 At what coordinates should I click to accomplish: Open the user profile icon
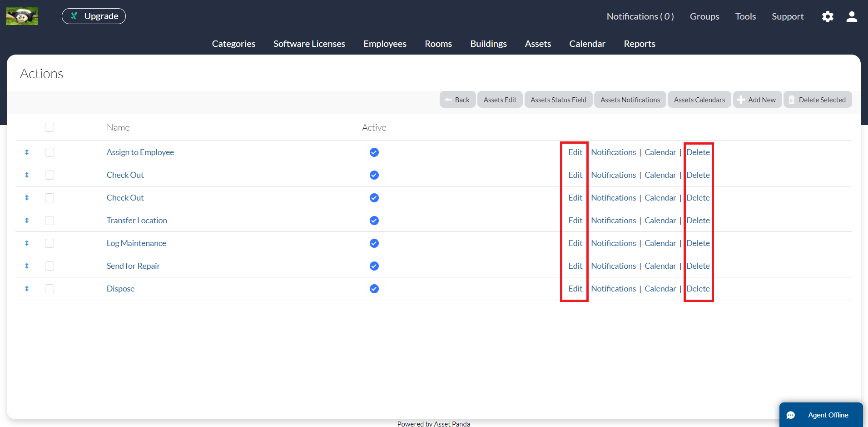(x=852, y=17)
